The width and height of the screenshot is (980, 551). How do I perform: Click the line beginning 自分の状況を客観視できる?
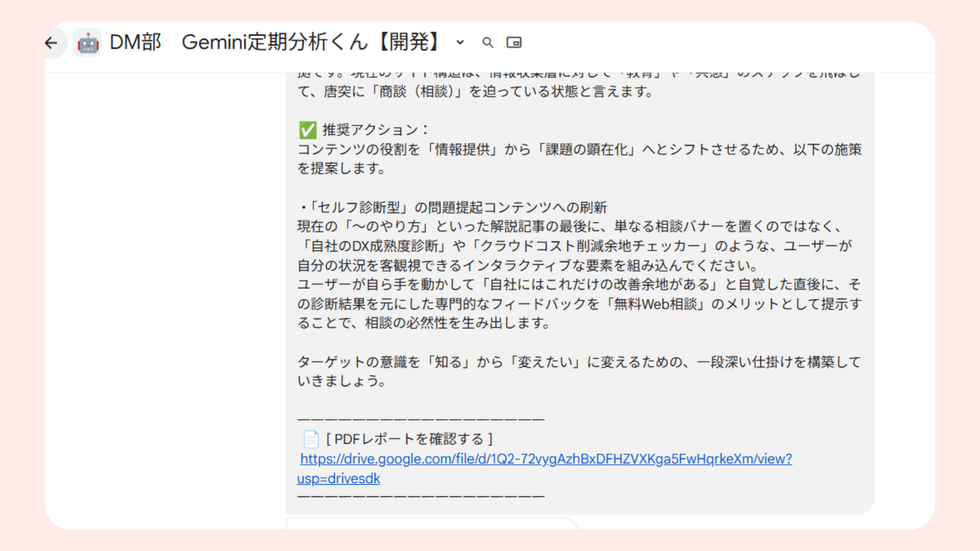pos(528,265)
